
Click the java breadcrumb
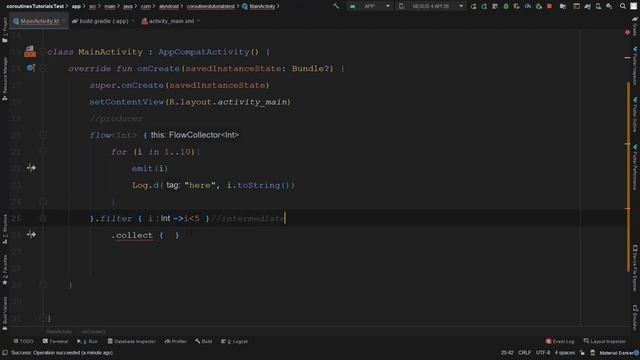128,6
